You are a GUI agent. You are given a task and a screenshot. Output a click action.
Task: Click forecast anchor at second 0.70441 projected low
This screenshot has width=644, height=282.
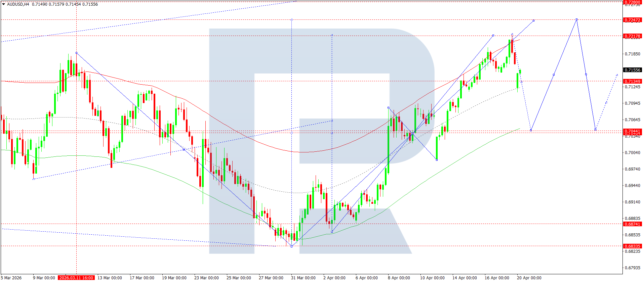(595, 130)
